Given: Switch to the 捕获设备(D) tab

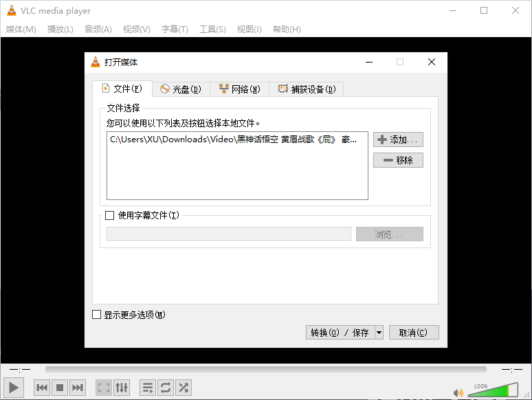Looking at the screenshot, I should (307, 89).
